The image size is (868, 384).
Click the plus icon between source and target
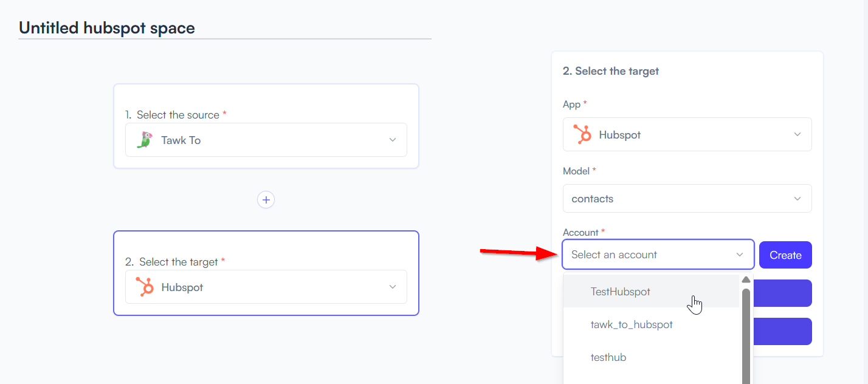pos(266,199)
